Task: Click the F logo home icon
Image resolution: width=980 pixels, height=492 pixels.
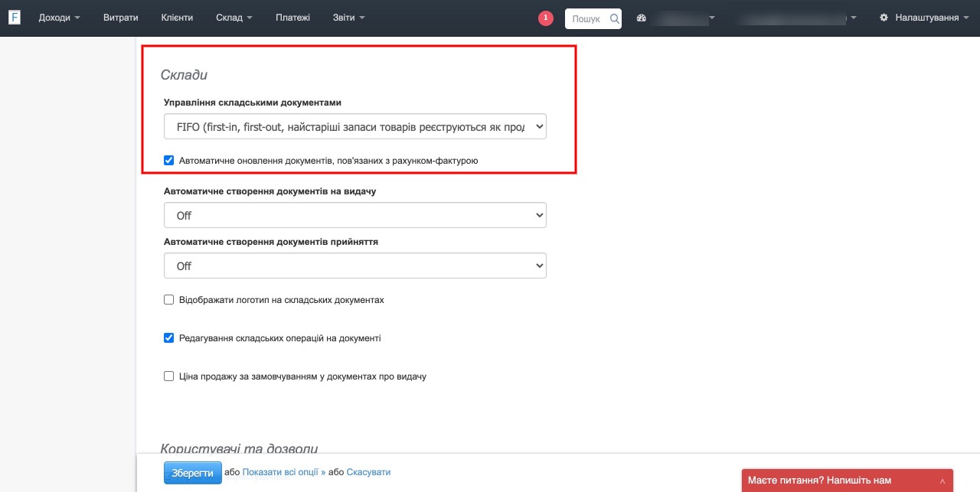Action: pos(15,18)
